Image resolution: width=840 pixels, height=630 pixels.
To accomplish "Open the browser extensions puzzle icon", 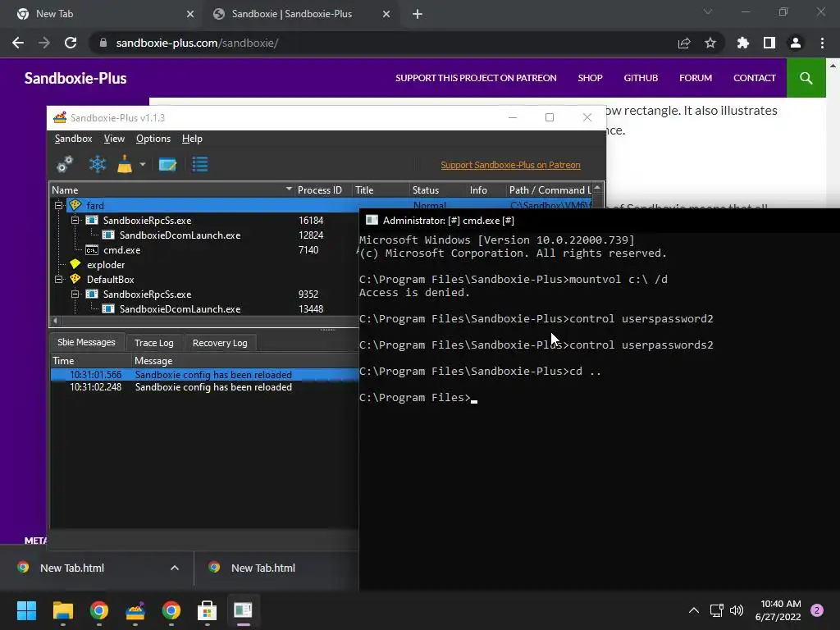I will pyautogui.click(x=743, y=43).
